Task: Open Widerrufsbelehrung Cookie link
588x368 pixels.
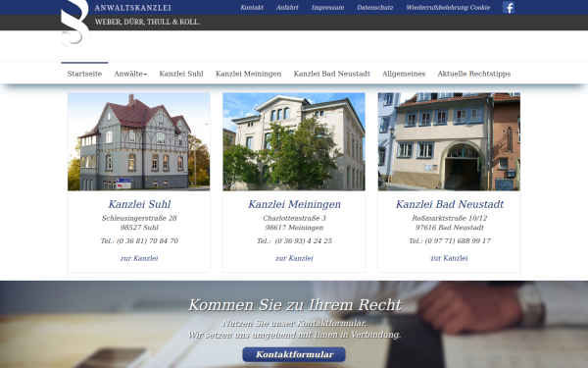Action: click(448, 8)
